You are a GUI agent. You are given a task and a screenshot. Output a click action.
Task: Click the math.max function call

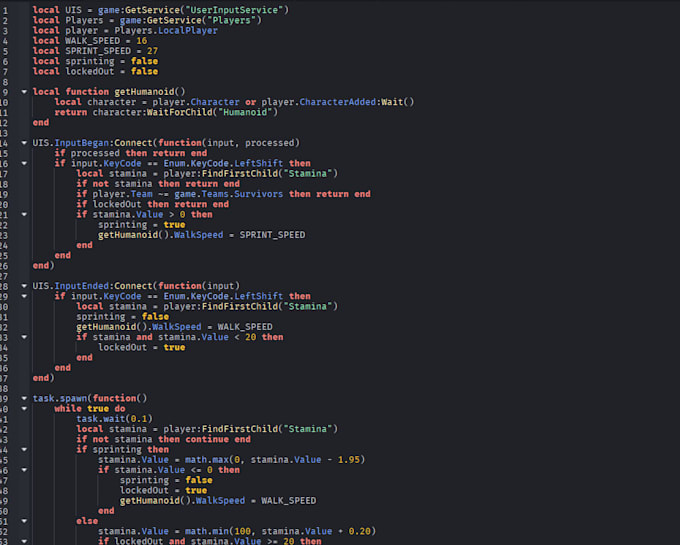pyautogui.click(x=207, y=460)
